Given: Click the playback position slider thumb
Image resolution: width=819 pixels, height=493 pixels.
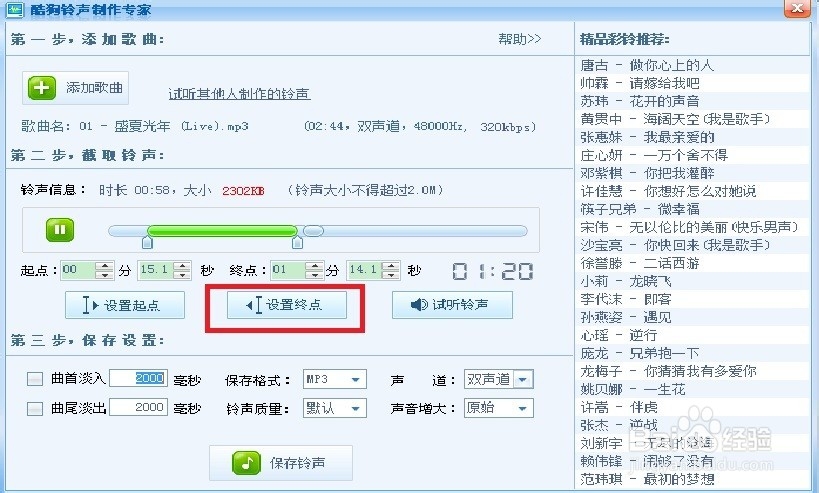Looking at the screenshot, I should (x=313, y=230).
